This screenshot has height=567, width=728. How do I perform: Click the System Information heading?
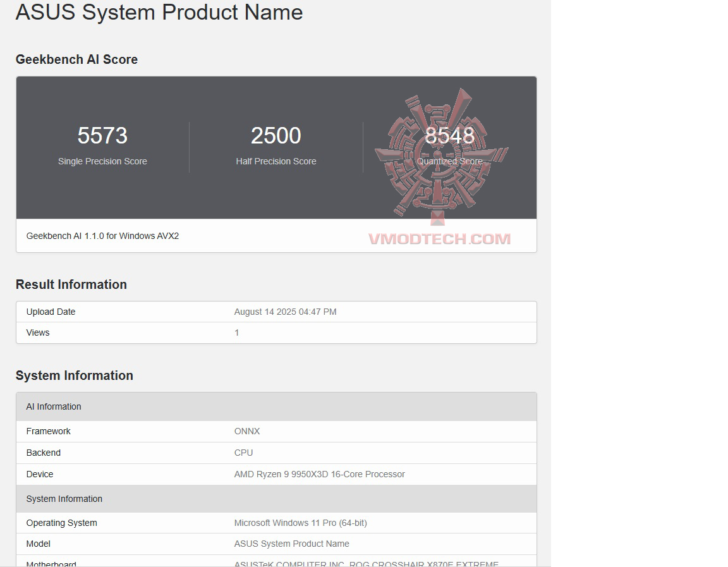pyautogui.click(x=74, y=375)
